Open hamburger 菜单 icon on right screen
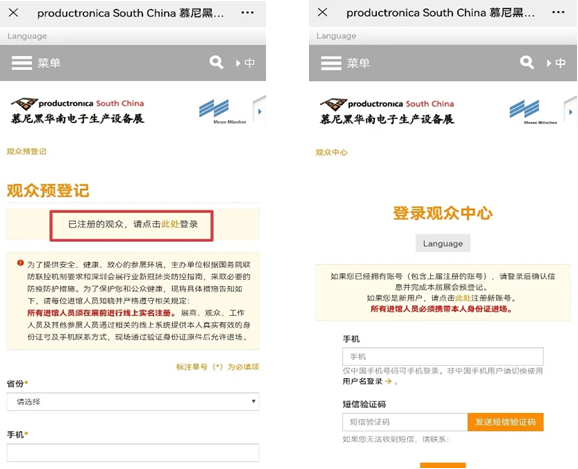This screenshot has height=469, width=578. coord(331,63)
